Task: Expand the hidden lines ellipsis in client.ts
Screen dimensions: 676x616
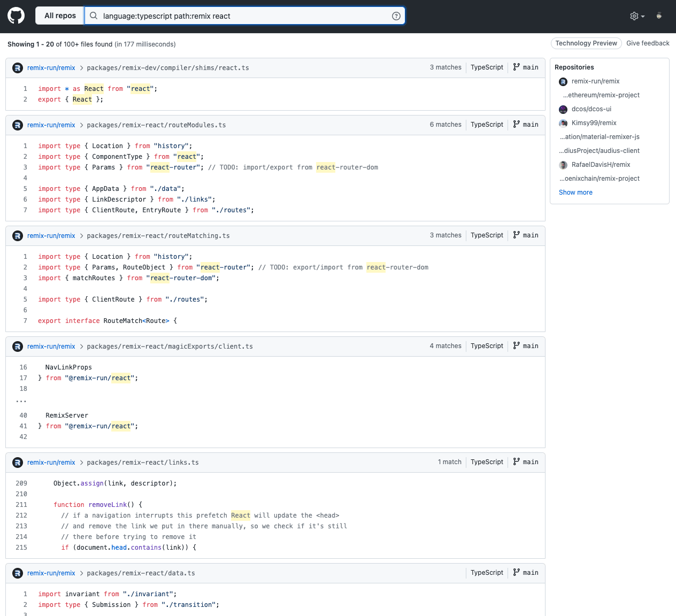Action: (21, 401)
